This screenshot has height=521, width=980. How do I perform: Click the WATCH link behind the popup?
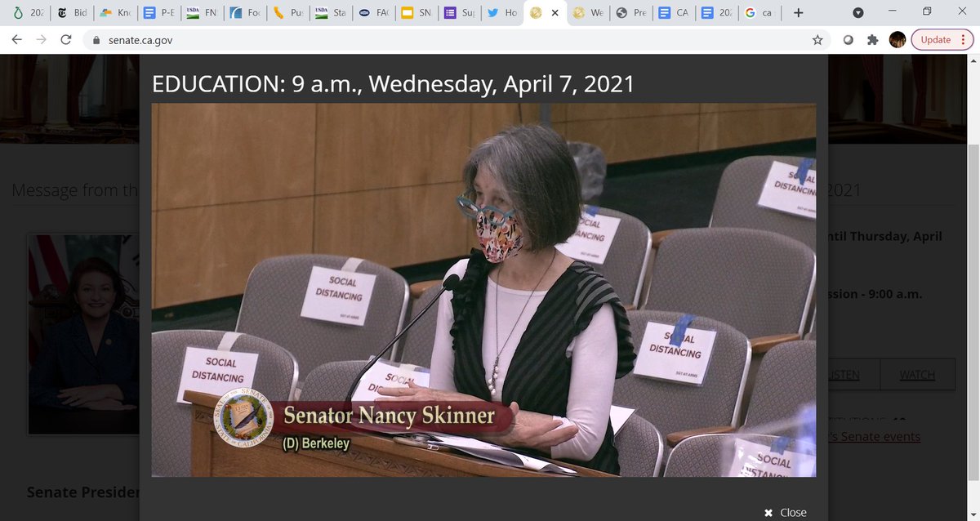(917, 375)
